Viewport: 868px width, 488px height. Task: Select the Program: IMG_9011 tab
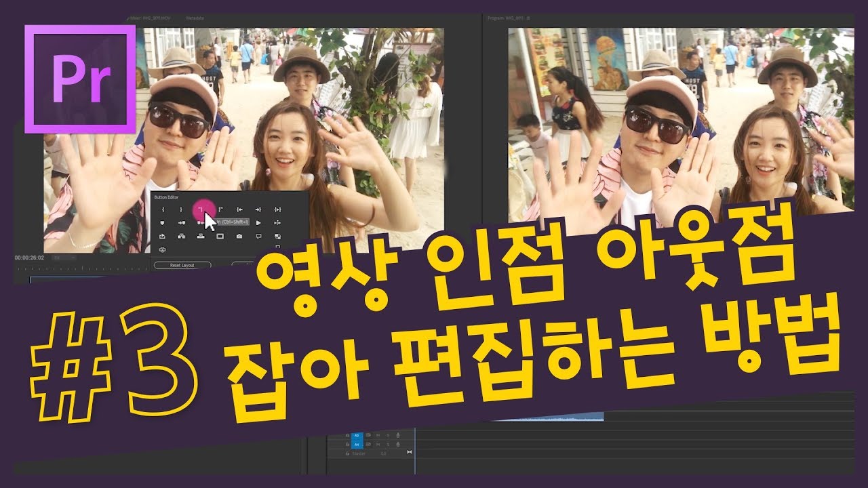tap(506, 20)
